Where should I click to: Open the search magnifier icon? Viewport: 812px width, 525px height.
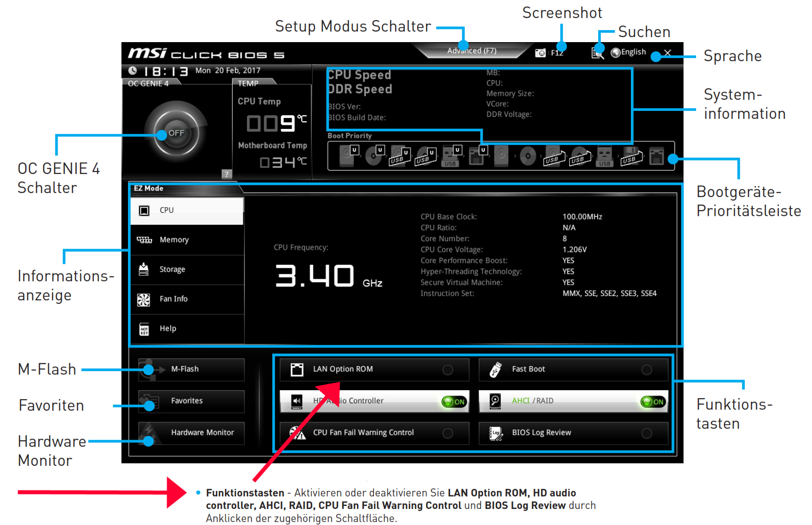pos(597,52)
